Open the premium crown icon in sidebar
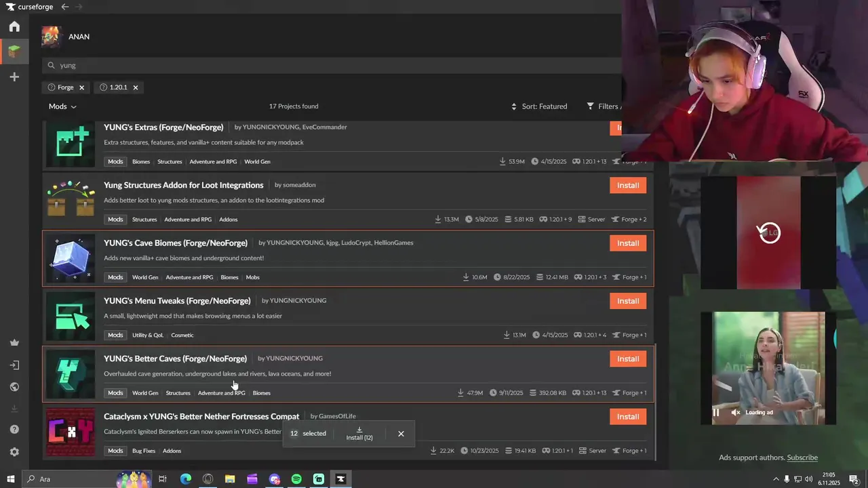This screenshot has height=488, width=868. (x=14, y=343)
